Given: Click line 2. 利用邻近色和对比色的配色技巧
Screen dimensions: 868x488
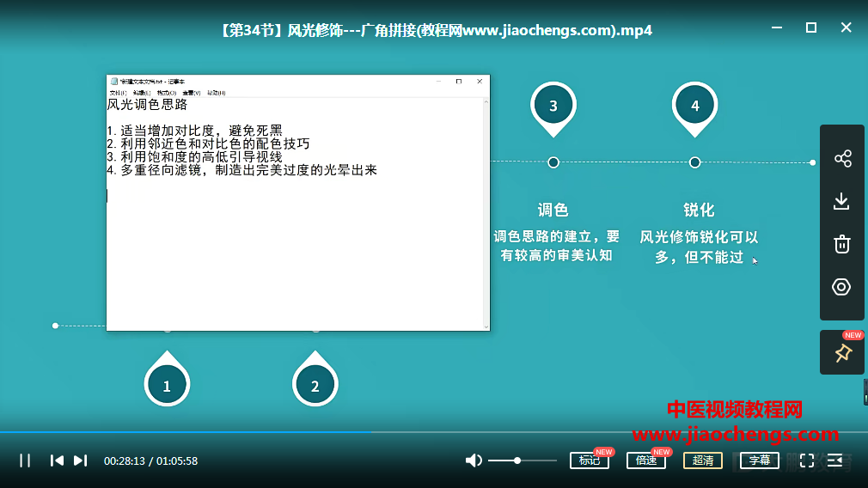Looking at the screenshot, I should click(208, 143).
